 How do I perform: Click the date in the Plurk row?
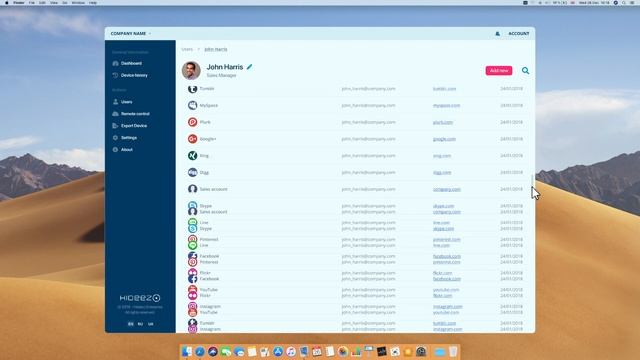[x=511, y=122]
